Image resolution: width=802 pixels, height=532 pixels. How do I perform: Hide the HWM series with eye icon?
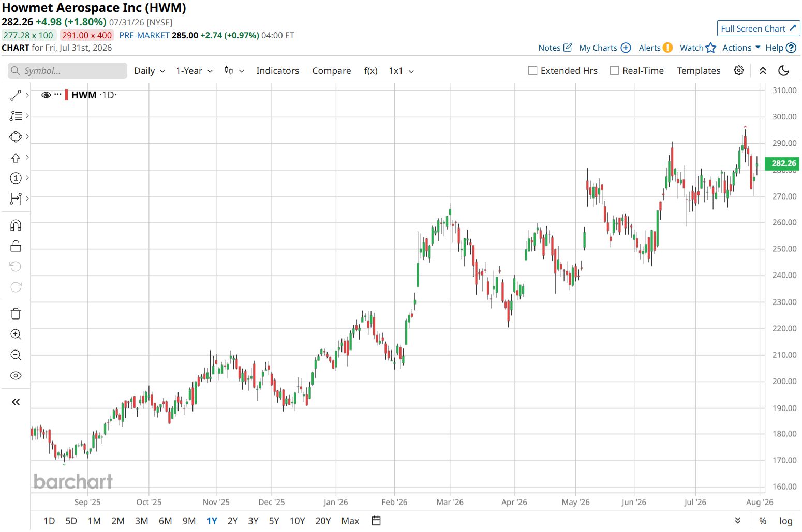[46, 95]
